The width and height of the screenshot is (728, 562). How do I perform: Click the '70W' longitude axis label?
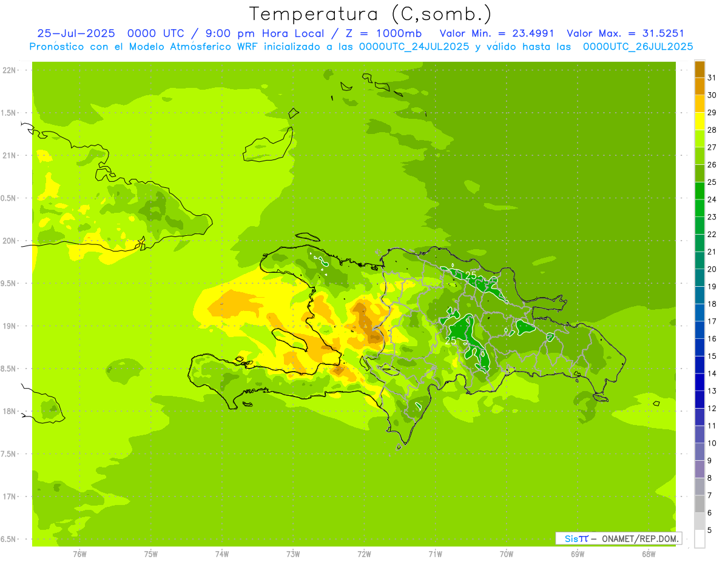coord(507,554)
